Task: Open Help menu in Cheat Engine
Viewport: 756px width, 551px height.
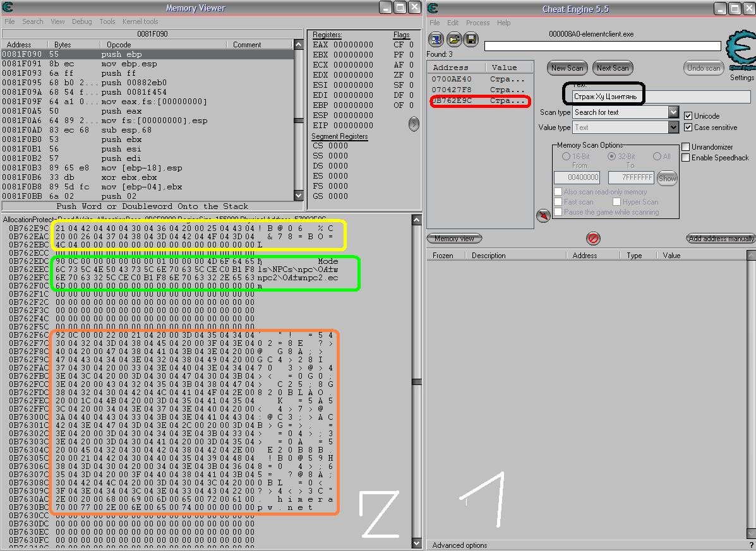Action: click(x=503, y=23)
